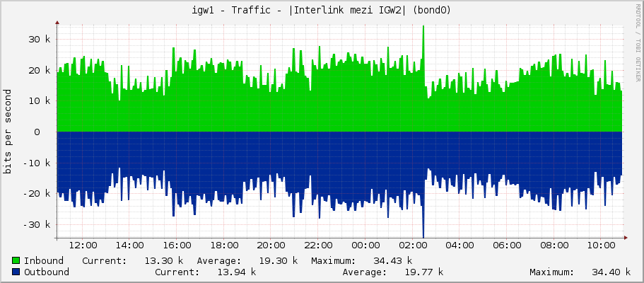
Task: Click the '10:00' time axis label
Action: coord(602,246)
